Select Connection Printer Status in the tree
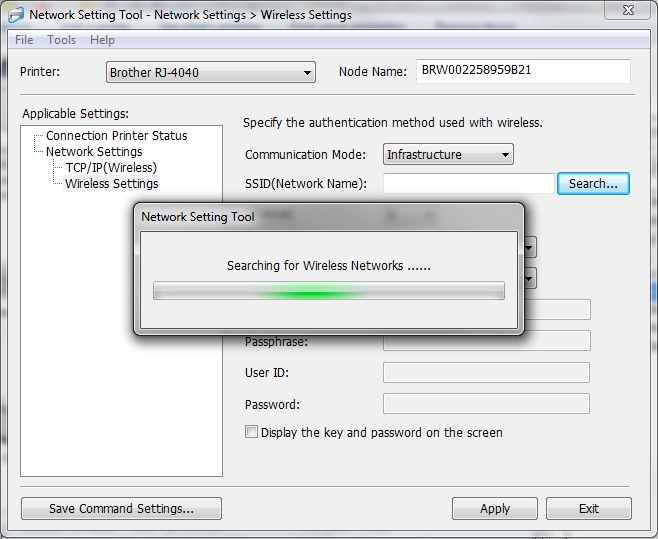 pos(116,136)
